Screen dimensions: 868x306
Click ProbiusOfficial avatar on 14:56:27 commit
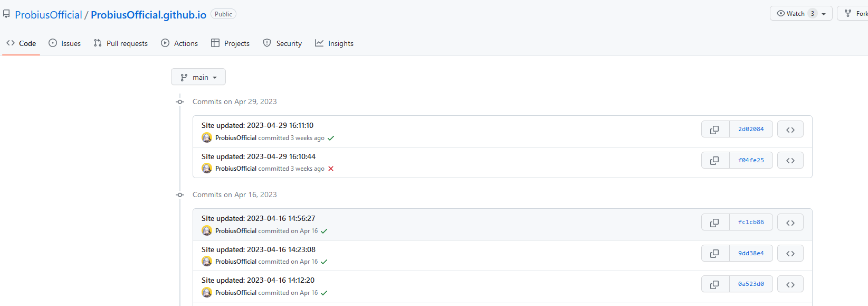point(207,231)
